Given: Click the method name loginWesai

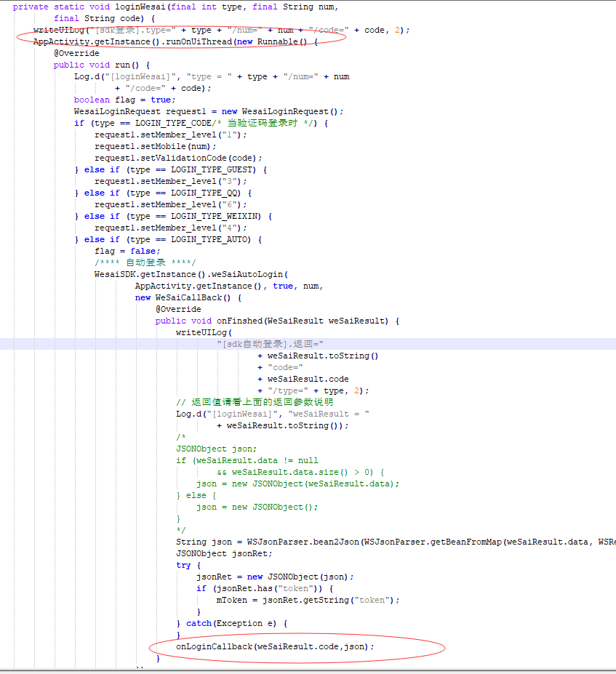Looking at the screenshot, I should [140, 7].
